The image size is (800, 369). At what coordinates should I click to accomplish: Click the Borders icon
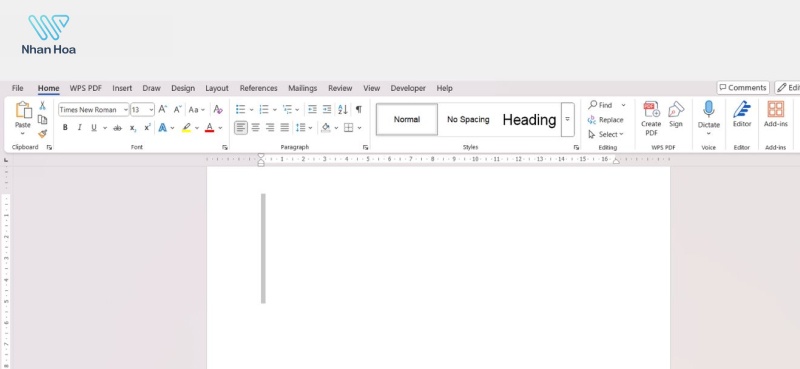[348, 128]
